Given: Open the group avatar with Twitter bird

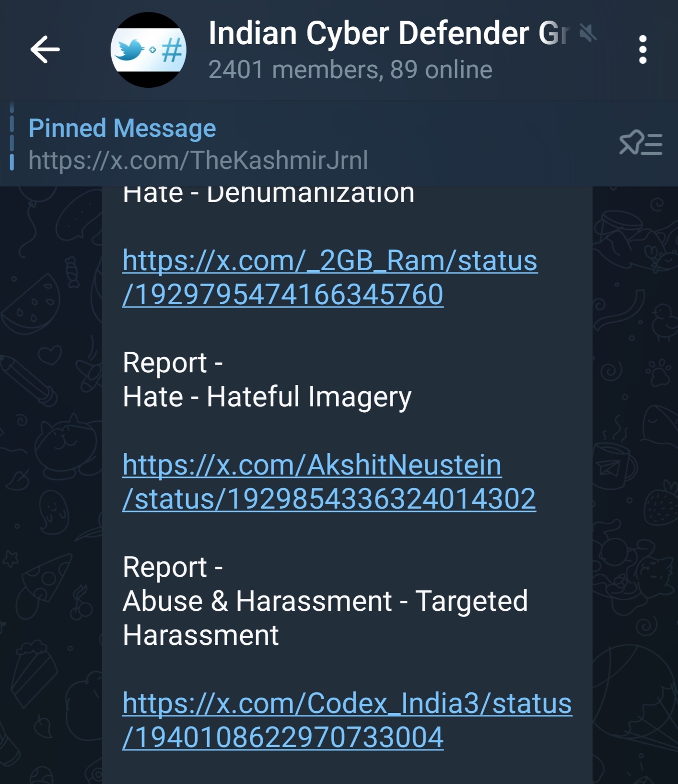Looking at the screenshot, I should (x=148, y=50).
